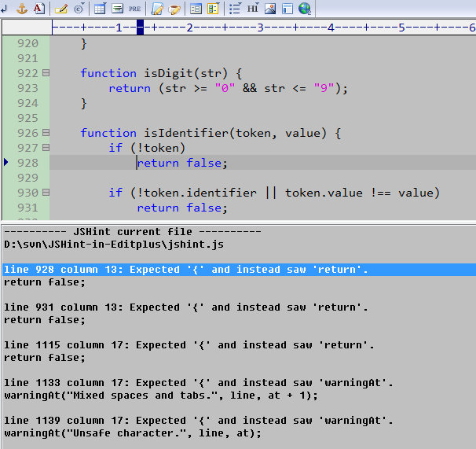Select output line 'line 1115 column 17' error

[189, 345]
